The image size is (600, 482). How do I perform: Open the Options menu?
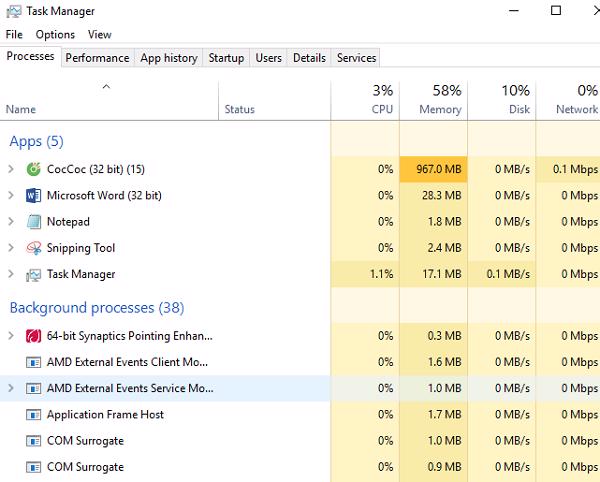tap(55, 34)
